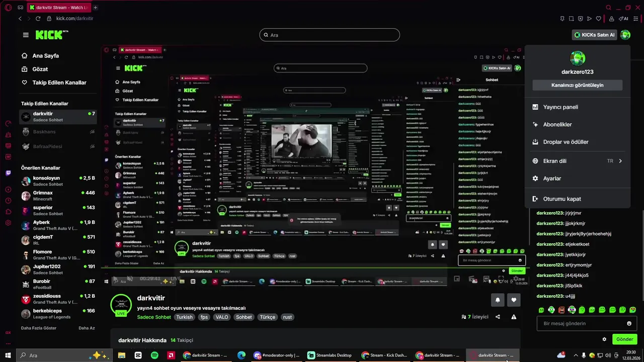Open Streamlabs Desktop from taskbar
644x362 pixels.
330,355
